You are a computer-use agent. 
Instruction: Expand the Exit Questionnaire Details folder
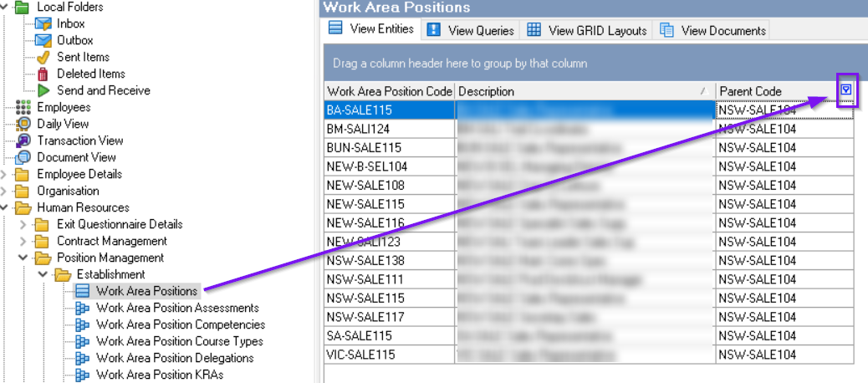23,224
